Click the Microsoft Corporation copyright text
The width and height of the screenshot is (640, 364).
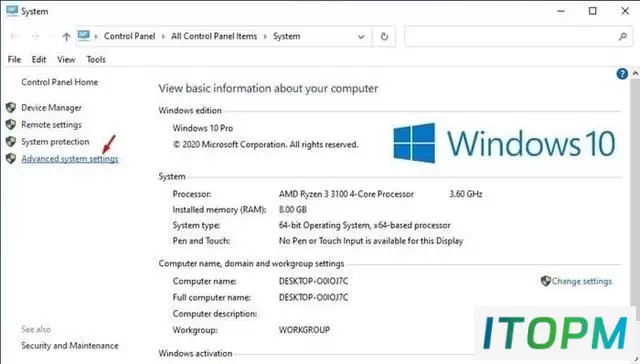tap(265, 144)
